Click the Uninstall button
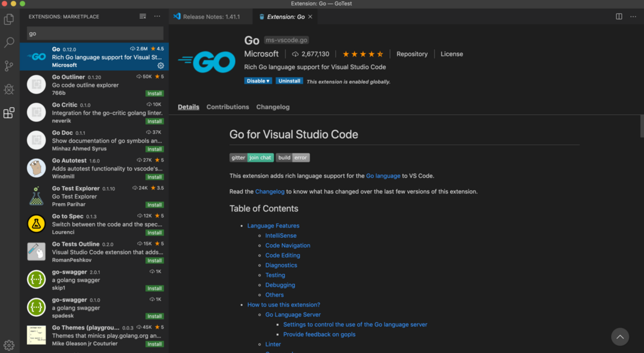 pyautogui.click(x=289, y=81)
